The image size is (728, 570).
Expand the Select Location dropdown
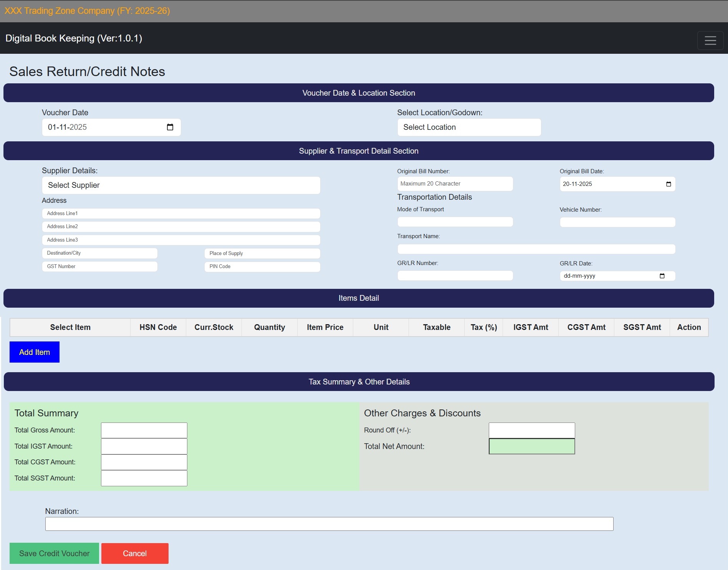[469, 127]
